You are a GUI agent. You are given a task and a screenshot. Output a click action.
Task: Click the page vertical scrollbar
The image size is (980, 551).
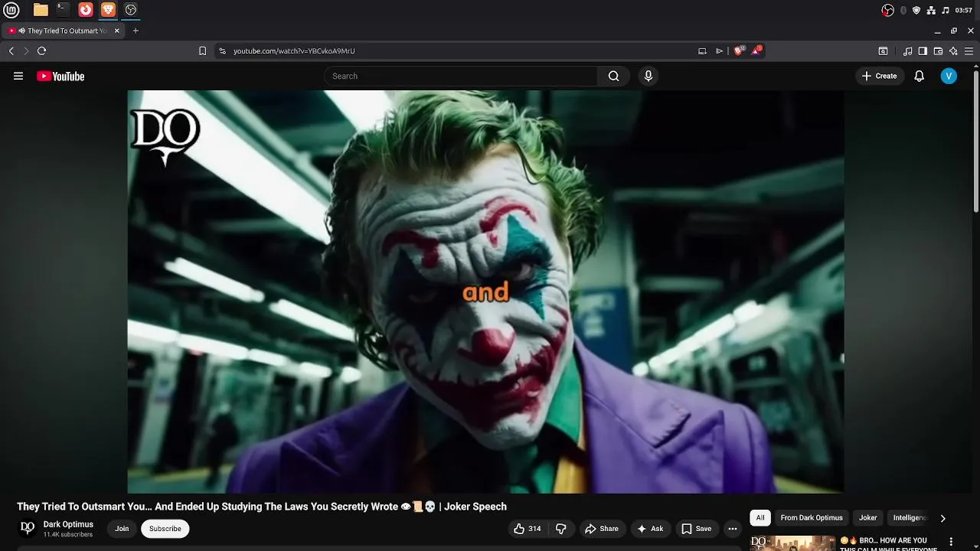[976, 142]
